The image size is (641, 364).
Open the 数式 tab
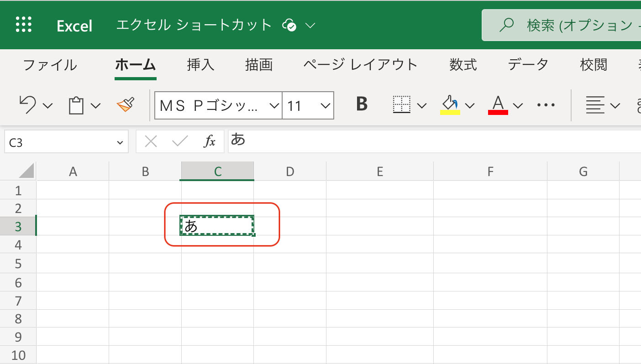463,65
